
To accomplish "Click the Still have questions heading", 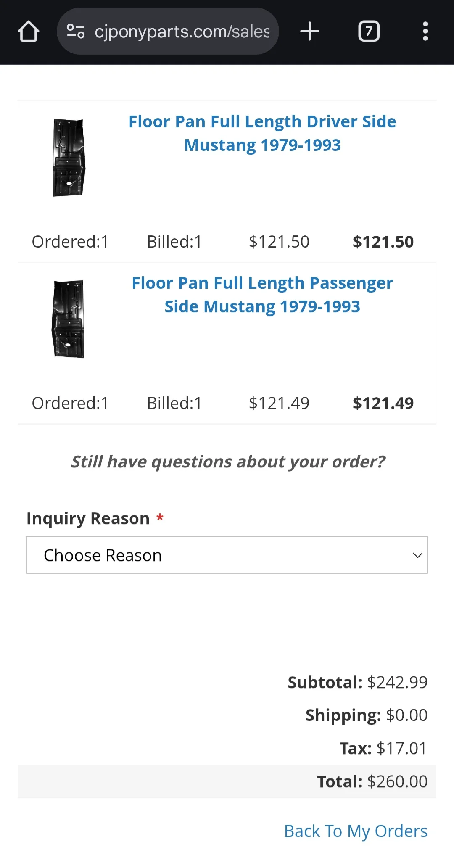I will coord(227,462).
